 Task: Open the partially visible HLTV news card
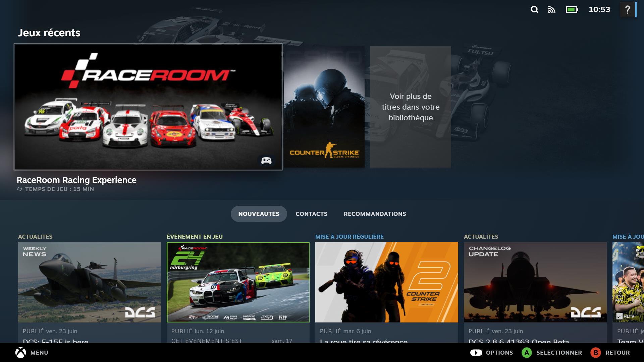[x=628, y=282]
